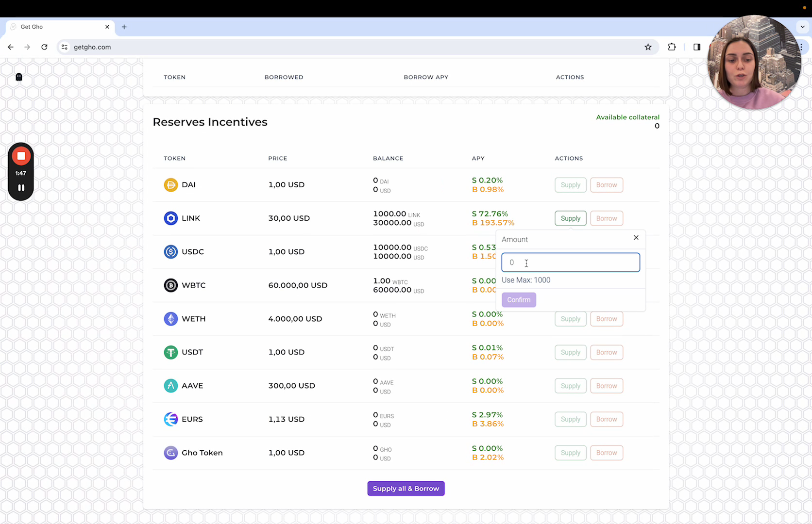Click Supply all & Borrow
This screenshot has width=812, height=524.
tap(406, 489)
